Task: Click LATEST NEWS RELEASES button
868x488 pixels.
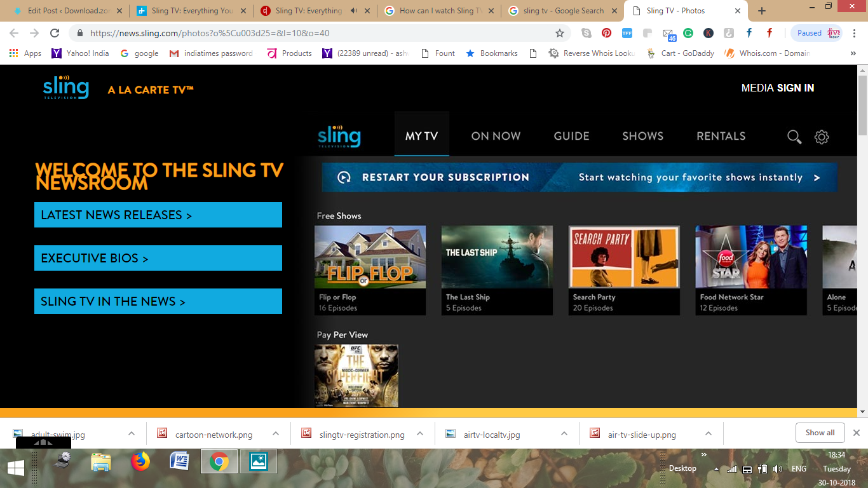Action: click(x=158, y=215)
